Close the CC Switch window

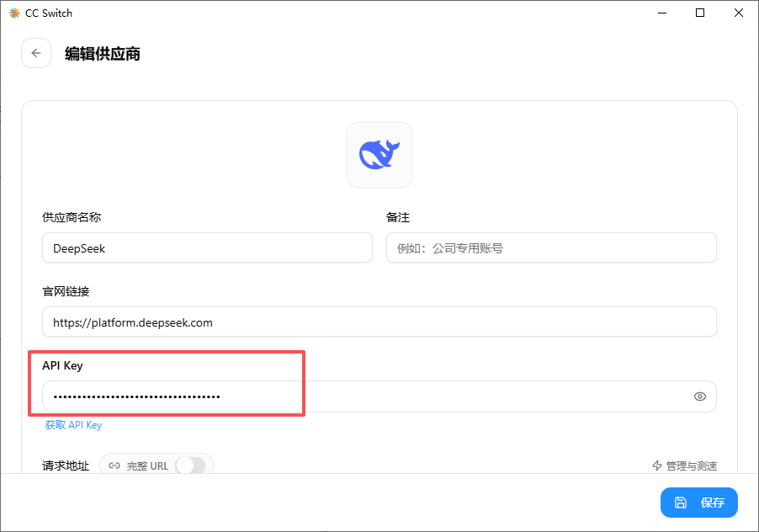click(x=739, y=13)
